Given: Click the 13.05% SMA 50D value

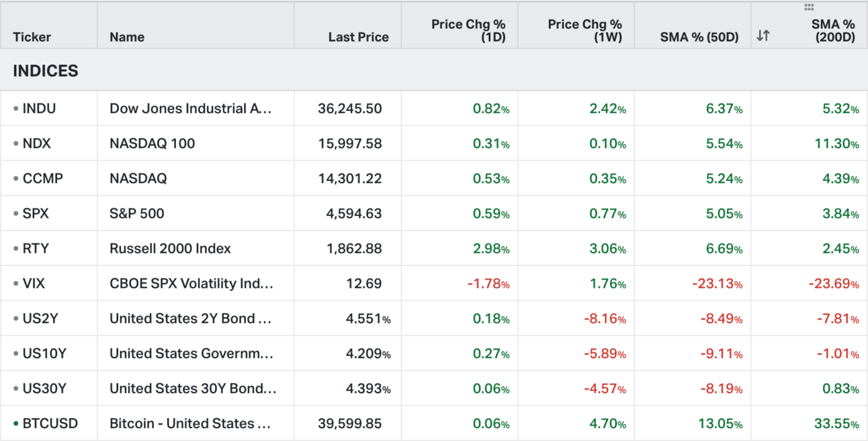Looking at the screenshot, I should click(721, 423).
